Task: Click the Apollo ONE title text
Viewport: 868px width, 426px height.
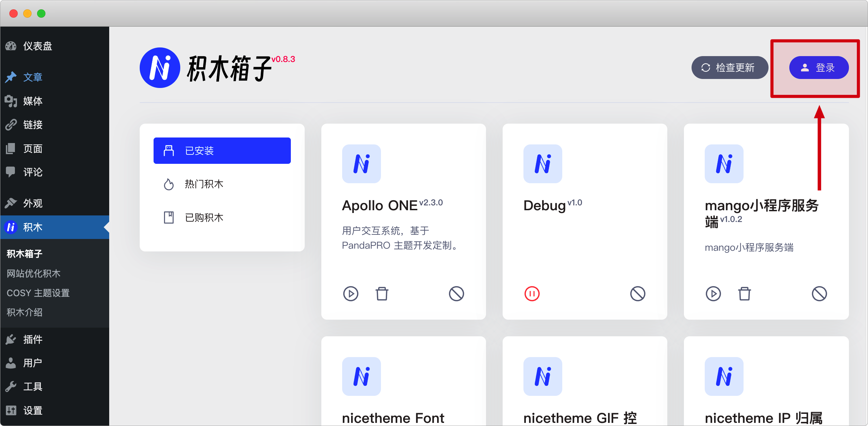Action: 380,206
